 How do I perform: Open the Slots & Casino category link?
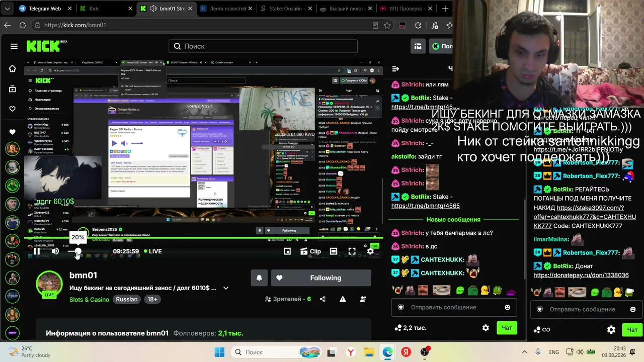(x=89, y=299)
